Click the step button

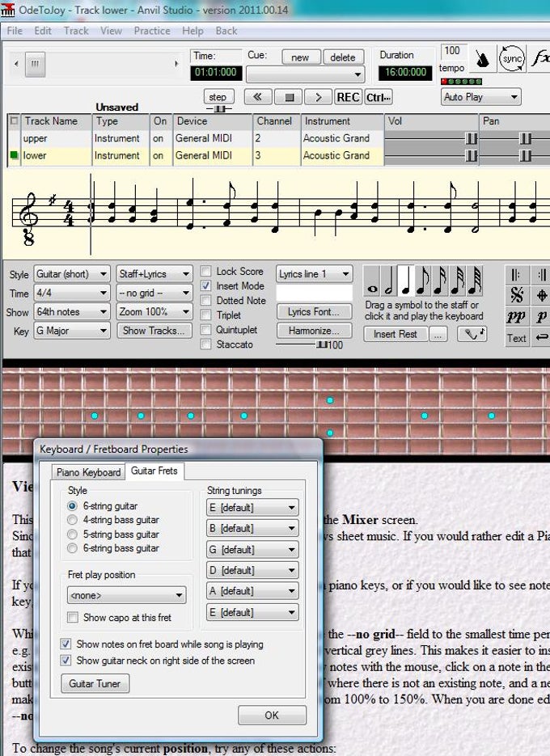(x=218, y=96)
